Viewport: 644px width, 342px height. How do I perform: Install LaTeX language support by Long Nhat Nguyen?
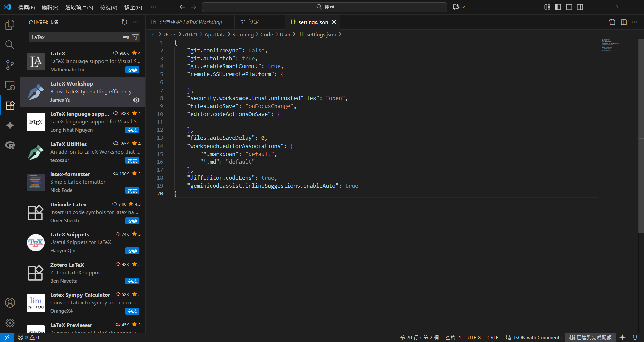(132, 130)
